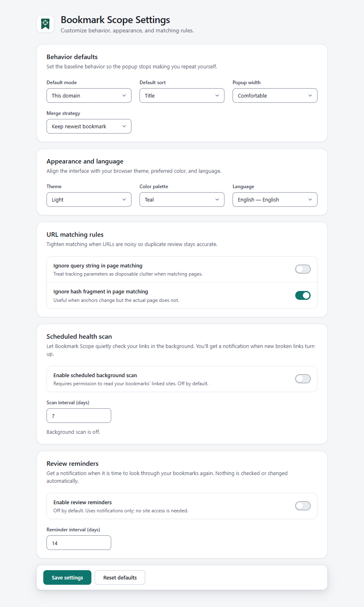Viewport: 364px width, 607px height.
Task: Enable scheduled background scan switch
Action: (303, 379)
